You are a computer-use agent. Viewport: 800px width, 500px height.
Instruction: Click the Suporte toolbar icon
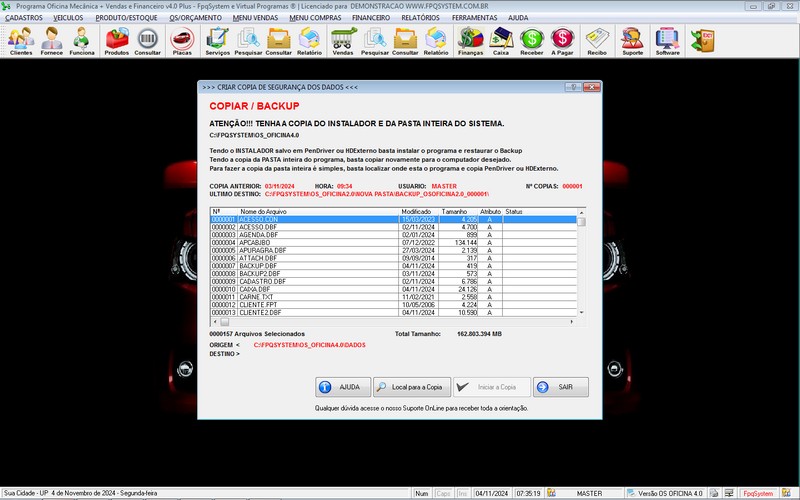pyautogui.click(x=632, y=40)
